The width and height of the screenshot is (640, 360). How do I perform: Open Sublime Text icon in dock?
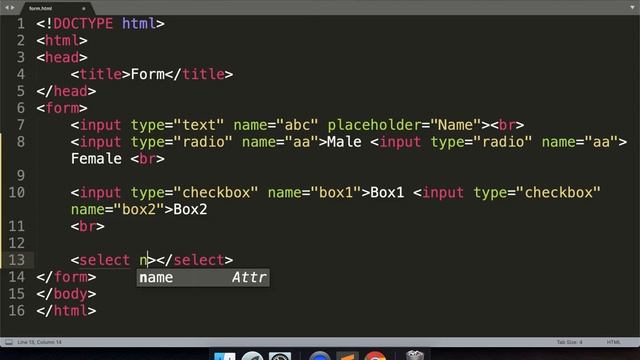coord(347,356)
